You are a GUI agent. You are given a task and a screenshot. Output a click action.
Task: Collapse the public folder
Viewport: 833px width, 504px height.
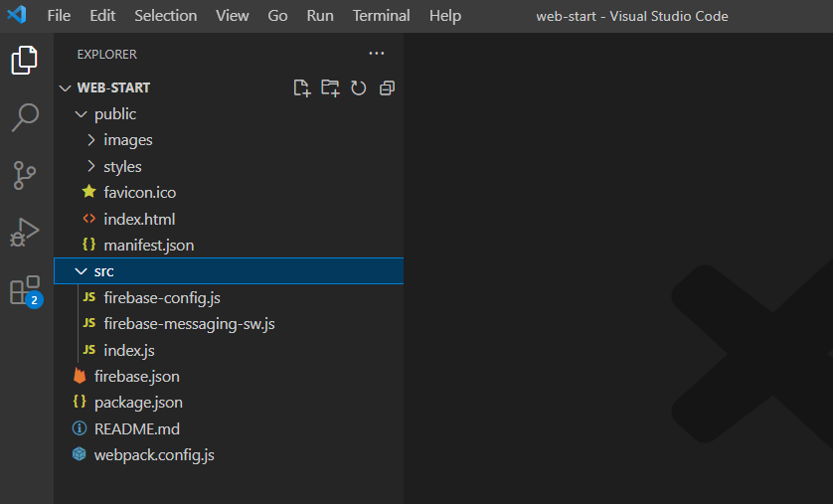pos(81,114)
